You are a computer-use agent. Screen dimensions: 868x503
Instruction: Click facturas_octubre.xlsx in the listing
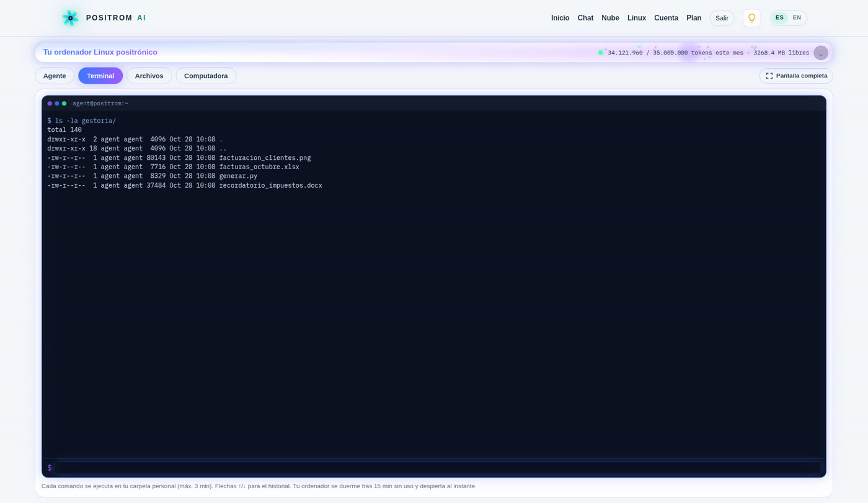pyautogui.click(x=259, y=167)
